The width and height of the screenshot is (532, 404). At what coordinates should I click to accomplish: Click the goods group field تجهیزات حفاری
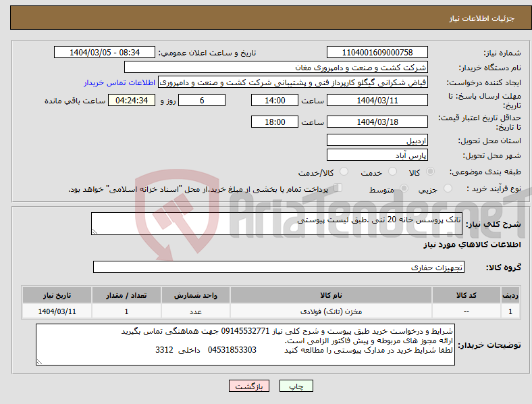[x=279, y=267]
